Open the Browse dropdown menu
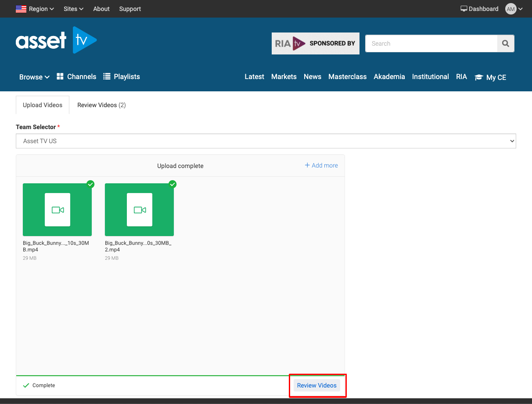 click(x=34, y=77)
